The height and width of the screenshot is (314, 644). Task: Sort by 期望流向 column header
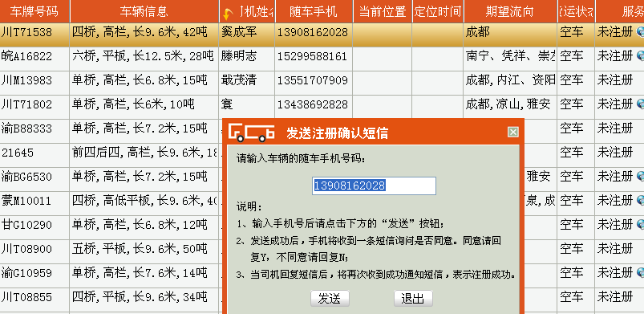click(x=510, y=11)
